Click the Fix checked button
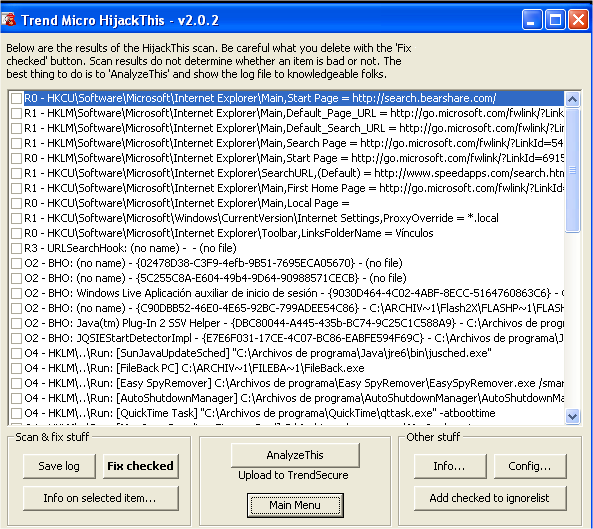The width and height of the screenshot is (593, 529). [x=140, y=466]
